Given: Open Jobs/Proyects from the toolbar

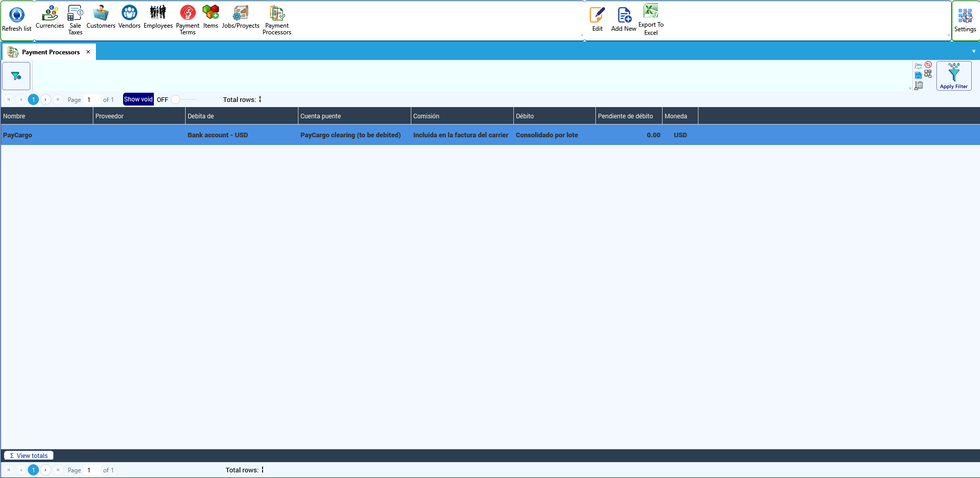Looking at the screenshot, I should click(x=241, y=17).
